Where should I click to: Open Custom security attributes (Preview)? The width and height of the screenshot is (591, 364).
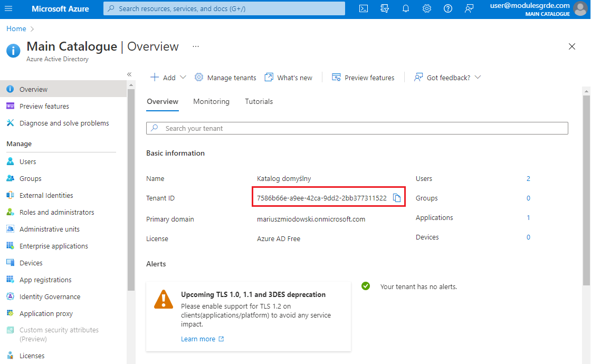click(x=63, y=334)
